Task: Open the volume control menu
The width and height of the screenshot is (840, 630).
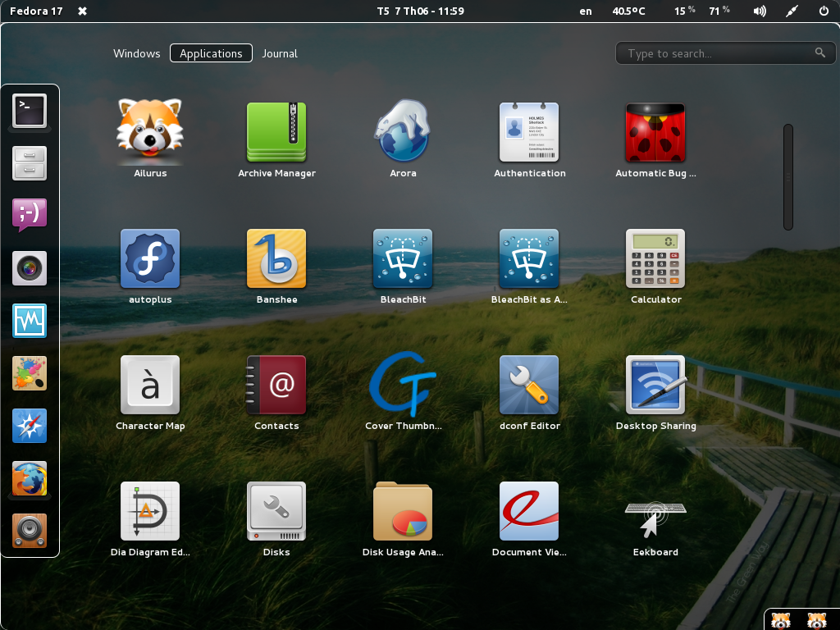Action: pos(760,11)
